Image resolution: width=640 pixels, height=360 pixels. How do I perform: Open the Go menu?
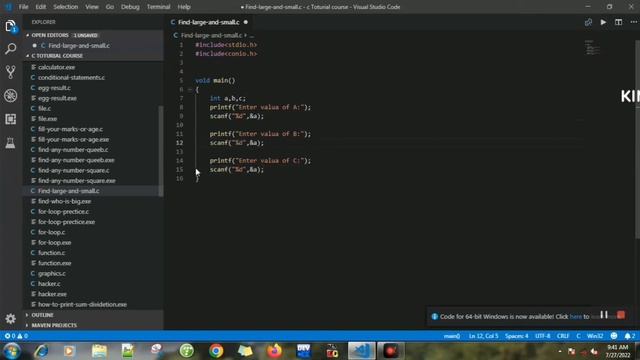pyautogui.click(x=110, y=7)
